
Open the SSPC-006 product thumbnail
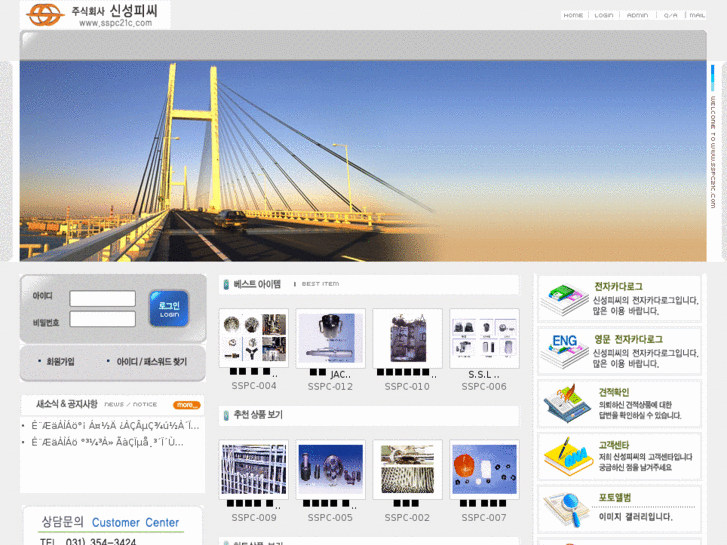(x=484, y=338)
